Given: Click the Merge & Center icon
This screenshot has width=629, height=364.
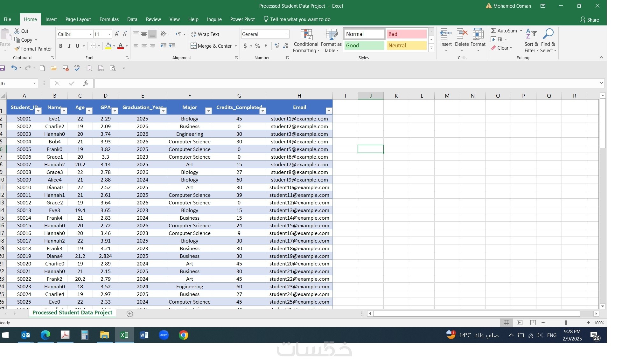Looking at the screenshot, I should click(193, 46).
